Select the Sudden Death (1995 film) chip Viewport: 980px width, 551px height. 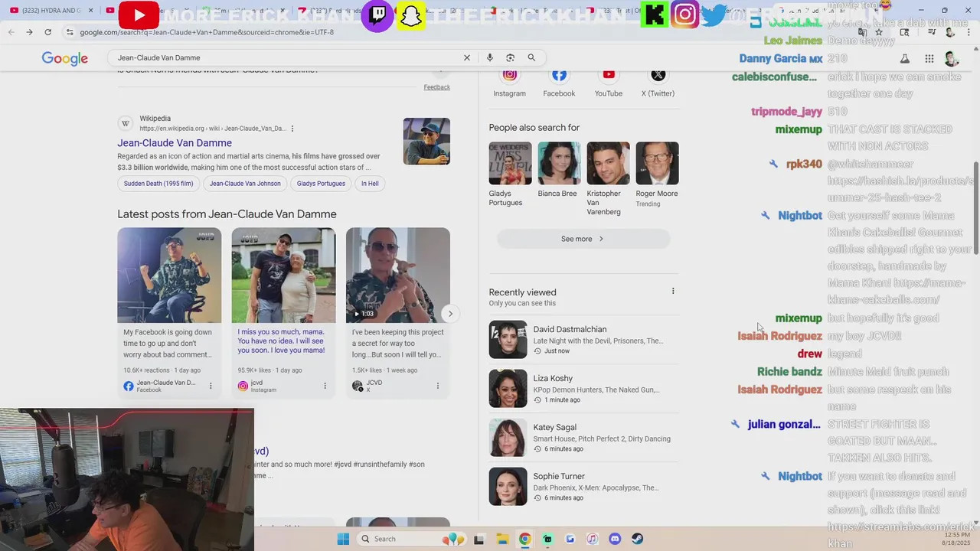[x=158, y=184]
